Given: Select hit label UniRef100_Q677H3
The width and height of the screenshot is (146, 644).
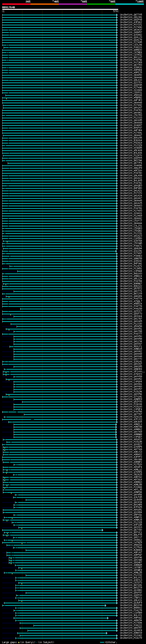Looking at the screenshot, I should (x=131, y=65).
